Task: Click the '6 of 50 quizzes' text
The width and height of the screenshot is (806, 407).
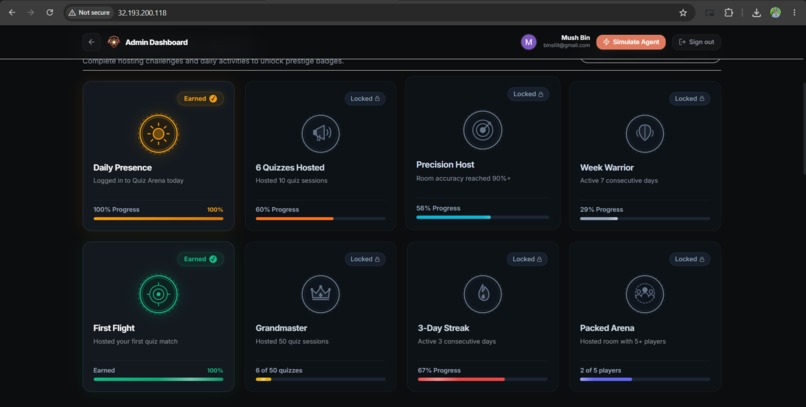Action: pos(279,371)
